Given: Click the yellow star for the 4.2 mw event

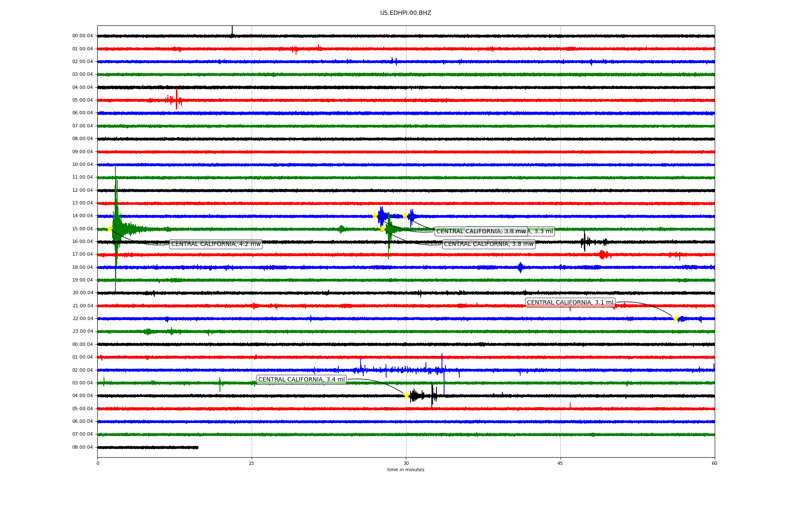Looking at the screenshot, I should (x=110, y=229).
